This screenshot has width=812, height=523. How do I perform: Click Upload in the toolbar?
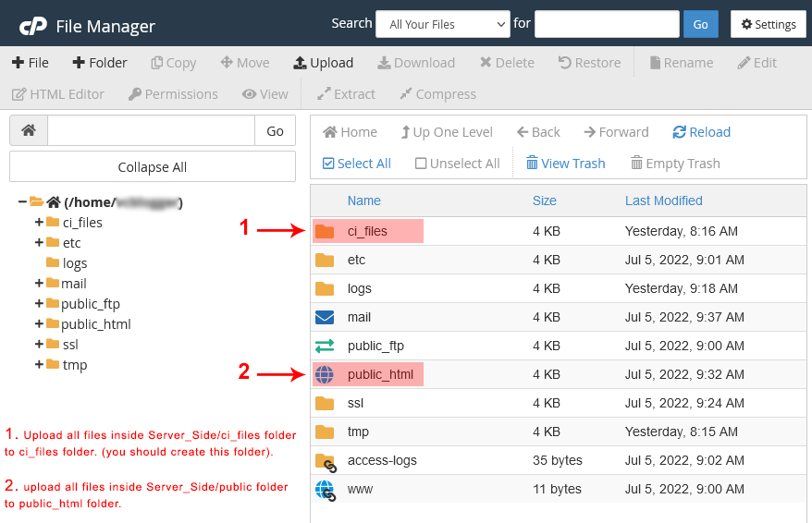[323, 63]
